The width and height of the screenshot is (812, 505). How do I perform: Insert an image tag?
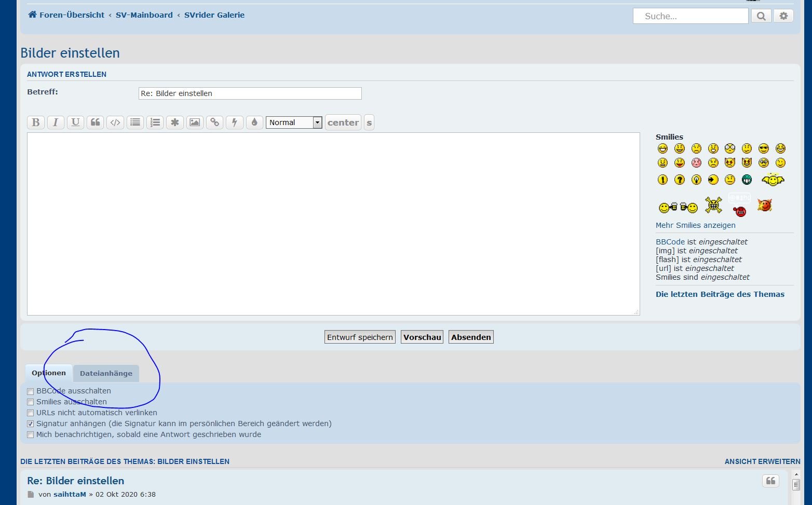195,122
